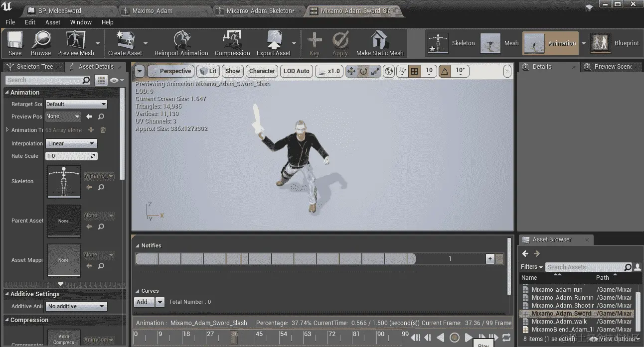644x347 pixels.
Task: Open the Window menu
Action: click(x=81, y=22)
